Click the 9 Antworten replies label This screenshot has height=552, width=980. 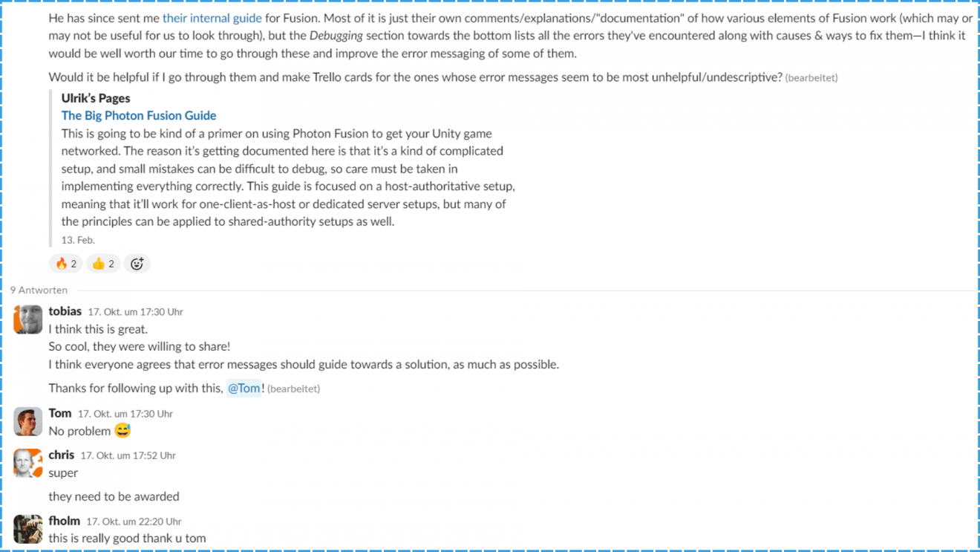pos(39,290)
